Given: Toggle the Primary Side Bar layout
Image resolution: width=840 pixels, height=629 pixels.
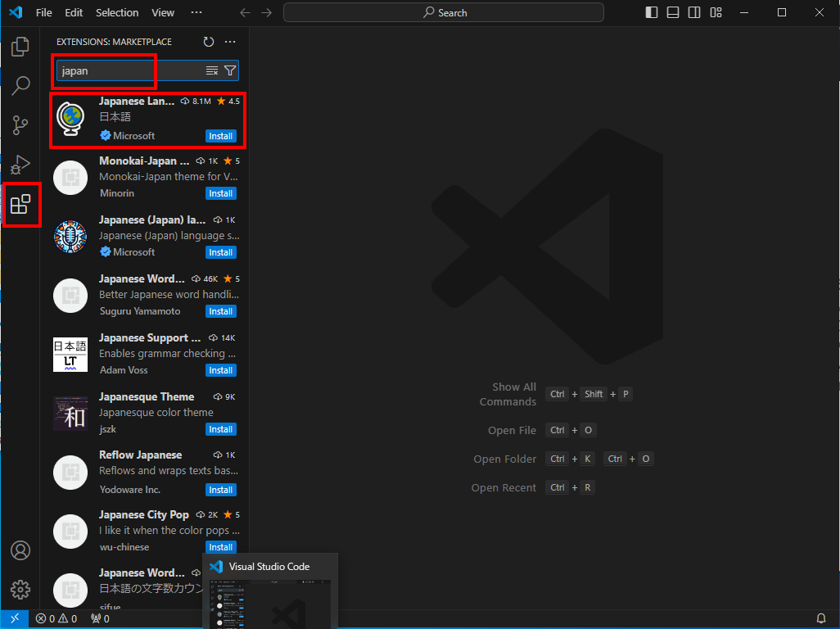Looking at the screenshot, I should [x=652, y=12].
